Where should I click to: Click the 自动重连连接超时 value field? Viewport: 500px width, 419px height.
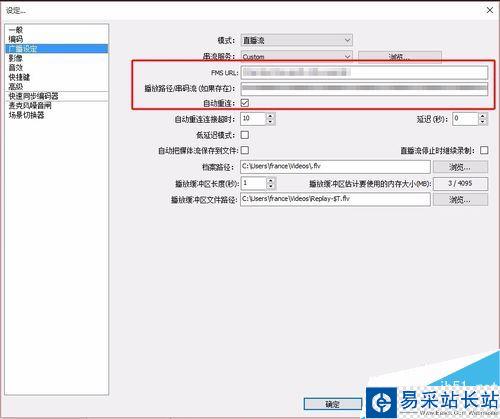pyautogui.click(x=253, y=119)
